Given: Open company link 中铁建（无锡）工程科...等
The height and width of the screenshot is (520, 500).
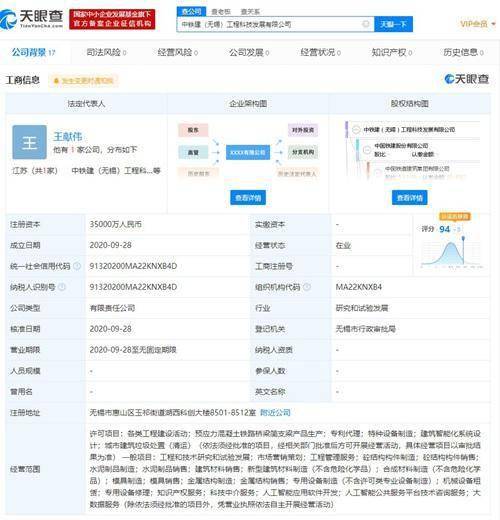Looking at the screenshot, I should [116, 171].
